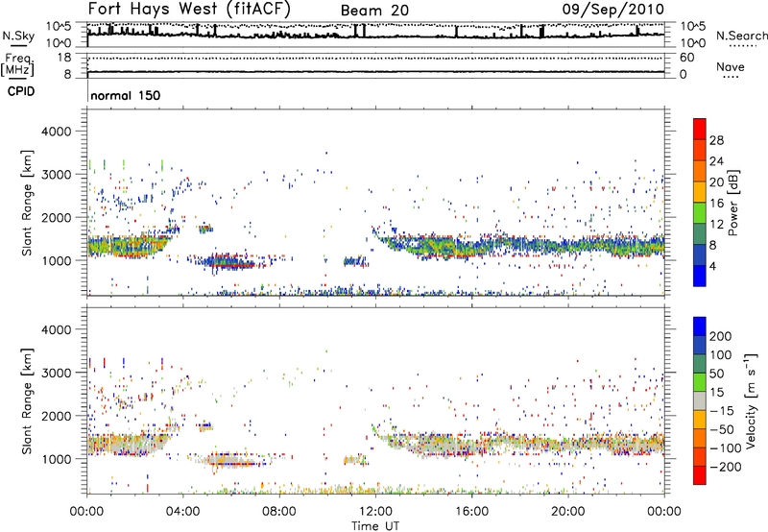
Task: Click the "04:00" time tick label
Action: click(x=183, y=512)
